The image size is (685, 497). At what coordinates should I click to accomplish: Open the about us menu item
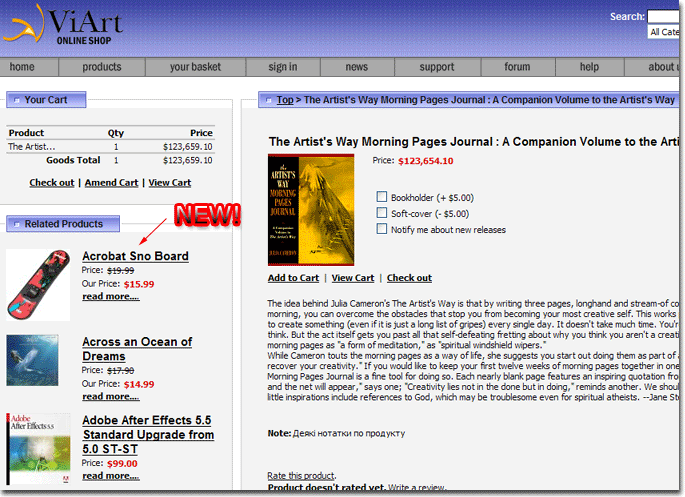(x=652, y=67)
